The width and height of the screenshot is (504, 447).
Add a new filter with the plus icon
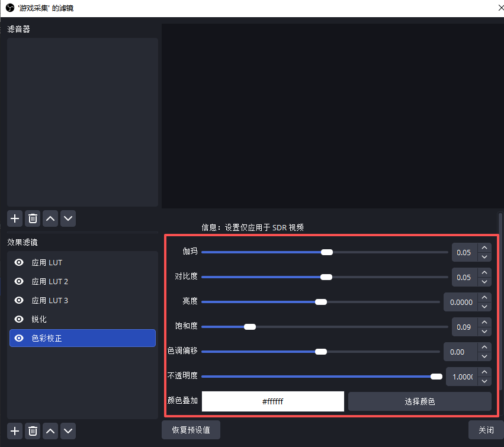pos(14,218)
